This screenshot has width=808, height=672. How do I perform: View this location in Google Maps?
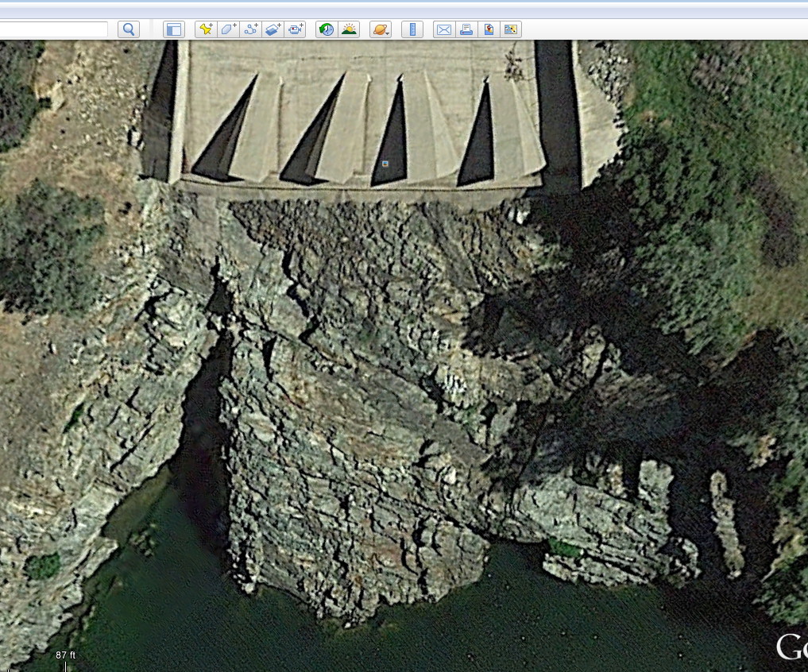(489, 29)
